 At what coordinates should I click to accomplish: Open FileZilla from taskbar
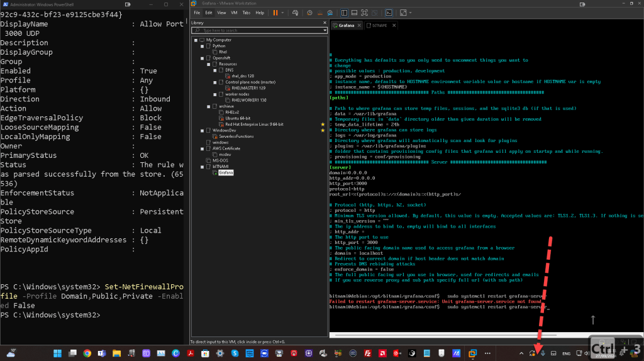click(x=367, y=353)
